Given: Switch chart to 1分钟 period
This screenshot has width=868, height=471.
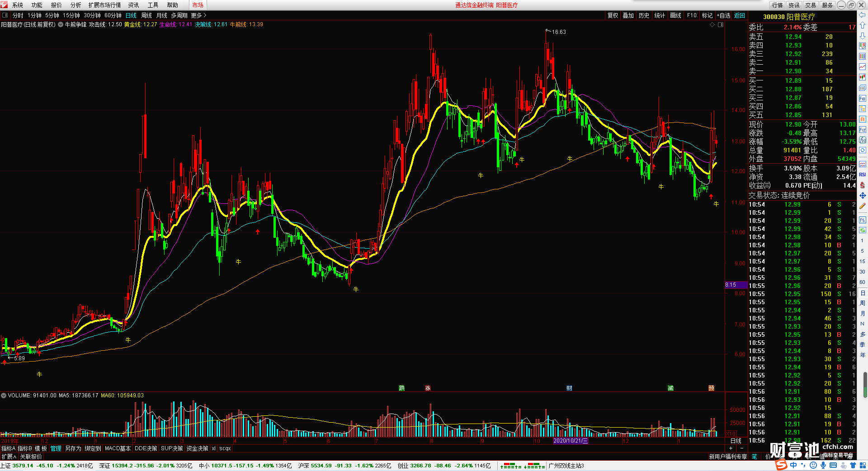Looking at the screenshot, I should [34, 15].
